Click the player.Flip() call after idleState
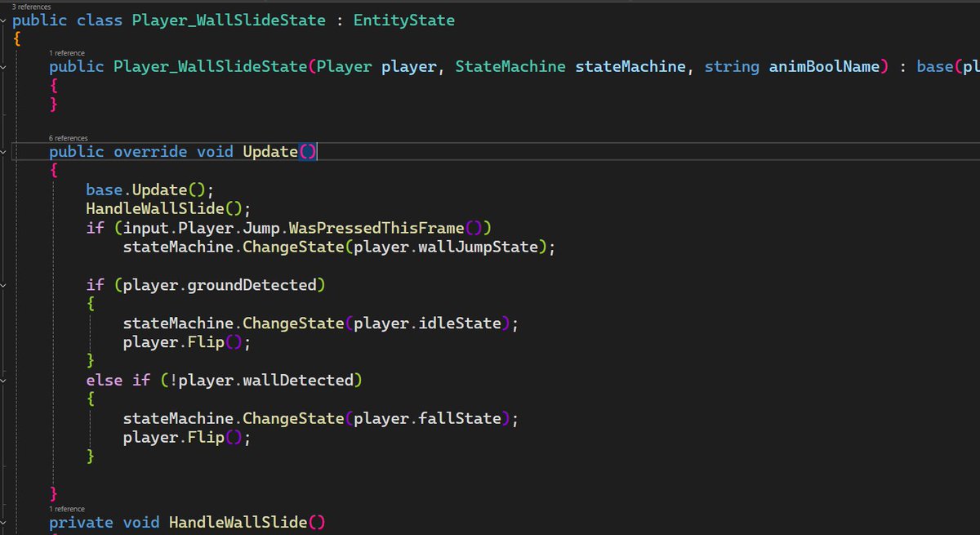Screen dimensions: 980x535 coord(187,342)
